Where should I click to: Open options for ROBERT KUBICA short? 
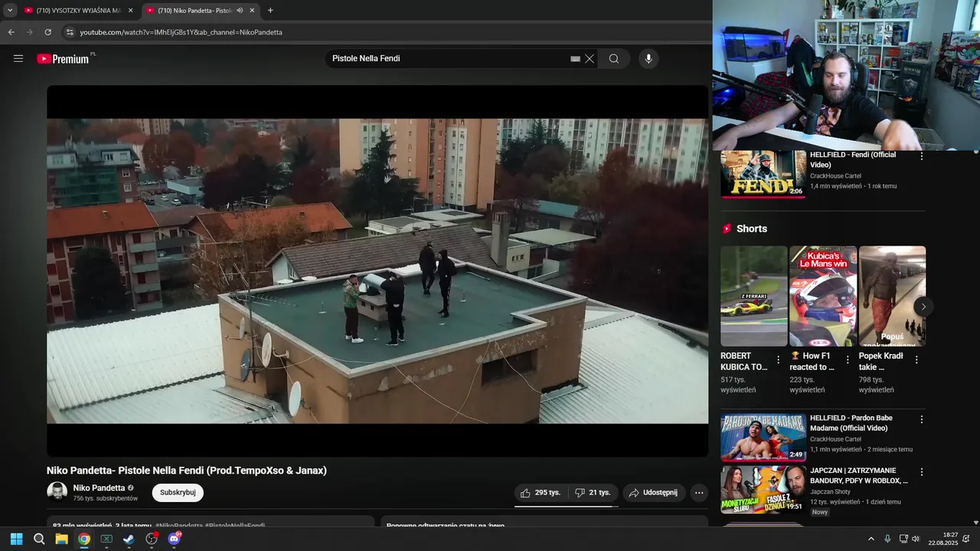779,360
